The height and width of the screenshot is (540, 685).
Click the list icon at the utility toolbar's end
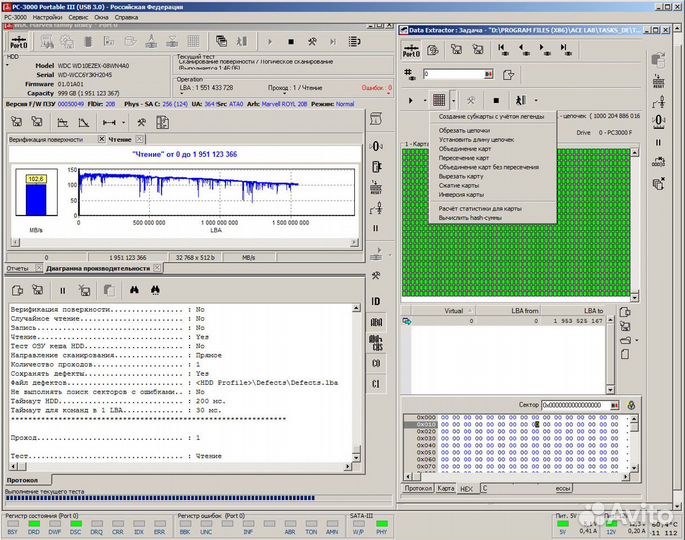[354, 42]
